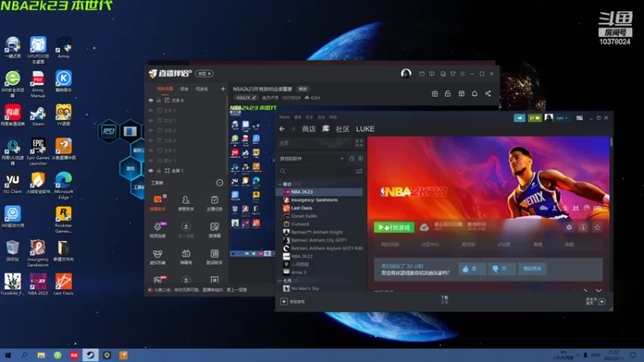
Task: Favorite NBA 2K23 with the star icon
Action: [597, 227]
